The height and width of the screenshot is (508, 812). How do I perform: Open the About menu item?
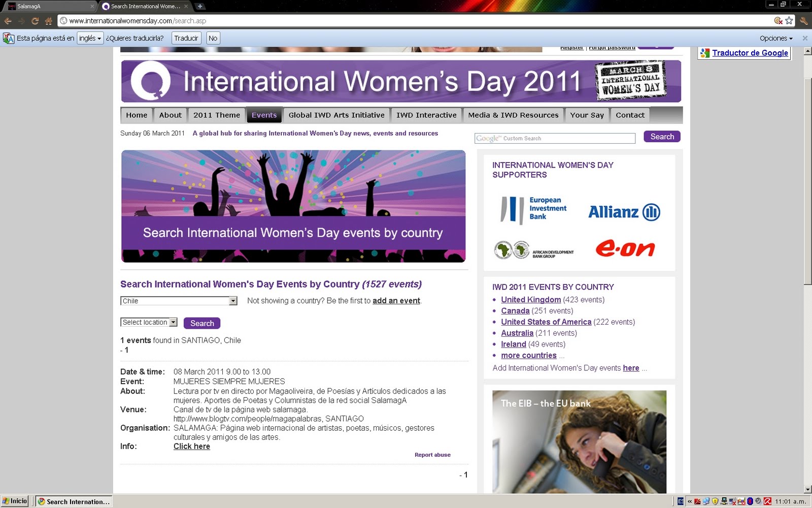(170, 115)
